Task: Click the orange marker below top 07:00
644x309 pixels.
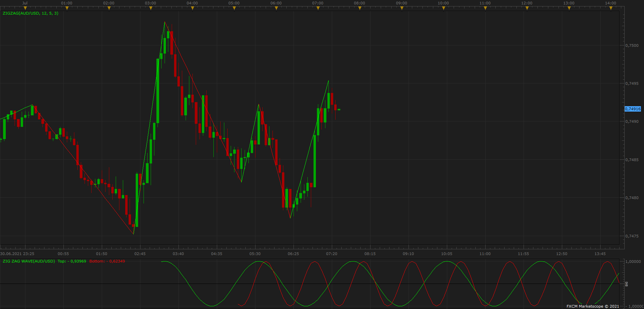Action: coord(318,8)
